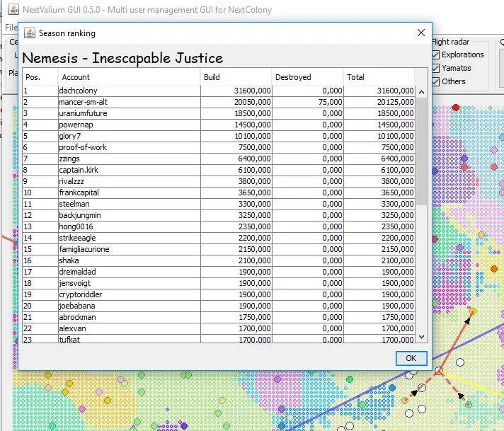Image resolution: width=504 pixels, height=431 pixels.
Task: Select the captain.kirk account cell
Action: tap(130, 170)
